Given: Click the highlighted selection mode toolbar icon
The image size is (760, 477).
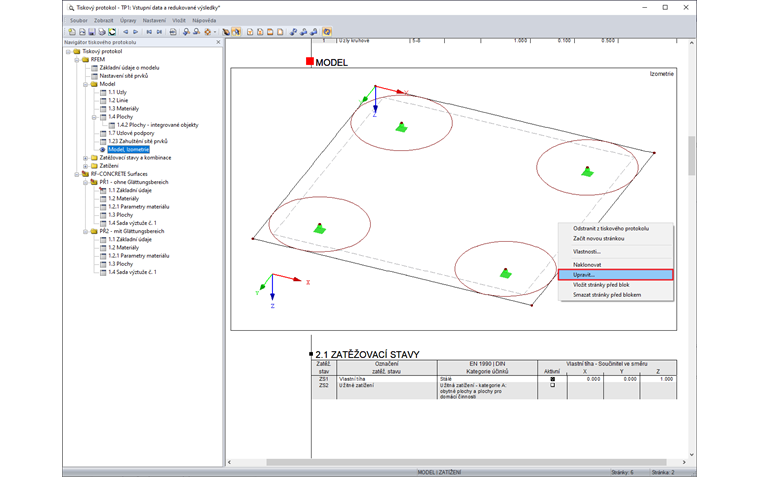Looking at the screenshot, I should pyautogui.click(x=236, y=32).
